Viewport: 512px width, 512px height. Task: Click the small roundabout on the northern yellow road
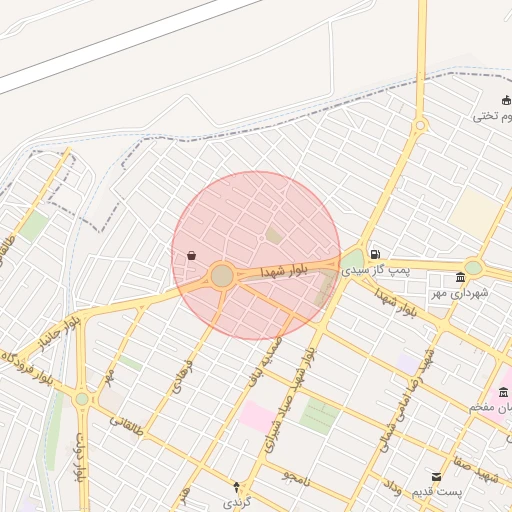(x=420, y=126)
